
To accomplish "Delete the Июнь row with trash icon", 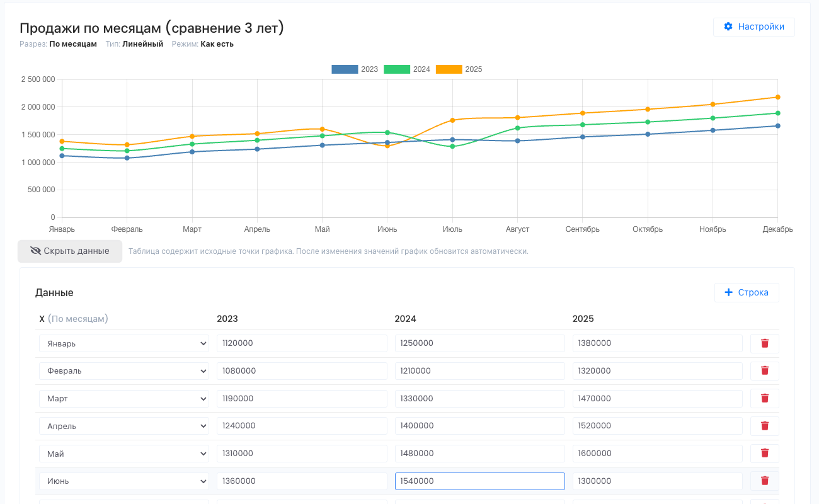I will coord(765,481).
